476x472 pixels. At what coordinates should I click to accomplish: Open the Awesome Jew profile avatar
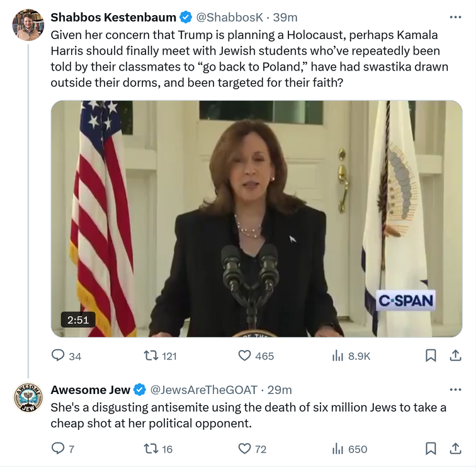pos(28,398)
